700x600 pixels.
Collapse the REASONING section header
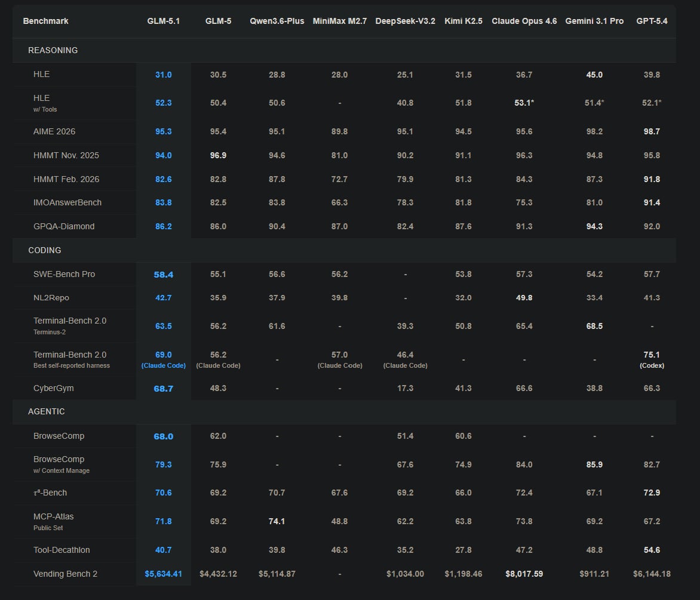(53, 50)
